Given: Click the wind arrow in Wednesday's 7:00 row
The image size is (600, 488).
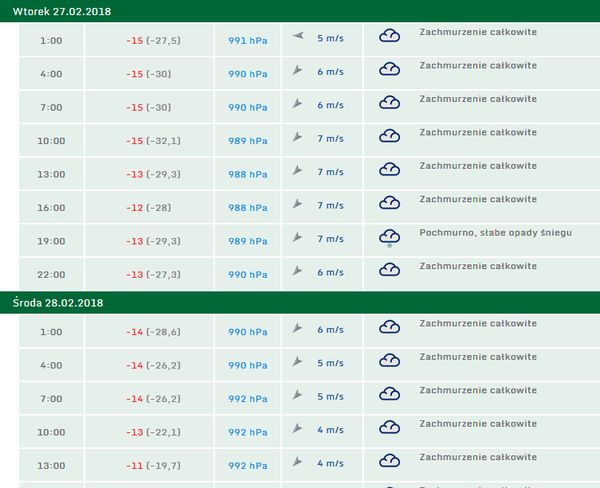Looking at the screenshot, I should [297, 396].
